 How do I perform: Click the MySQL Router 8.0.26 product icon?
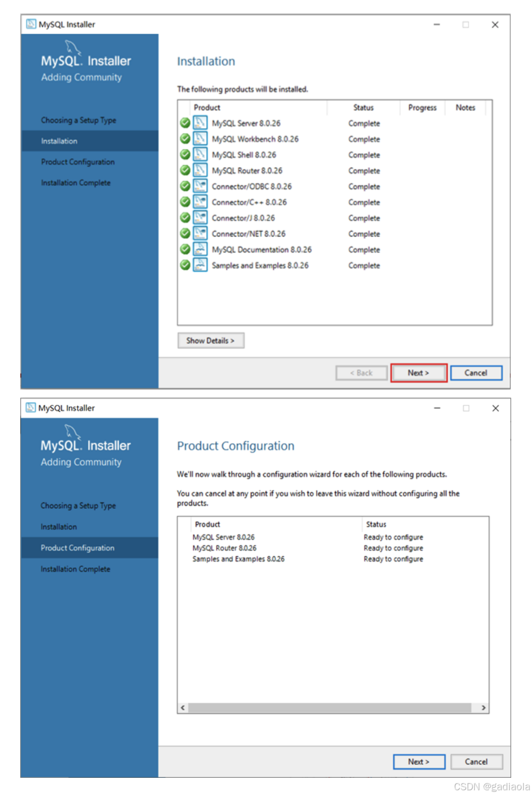[x=200, y=170]
